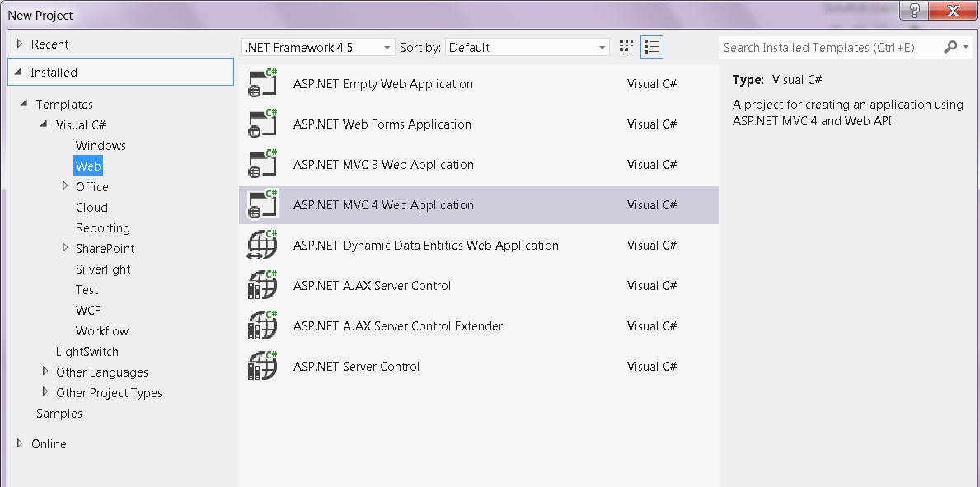
Task: Select the Office template category
Action: (91, 187)
